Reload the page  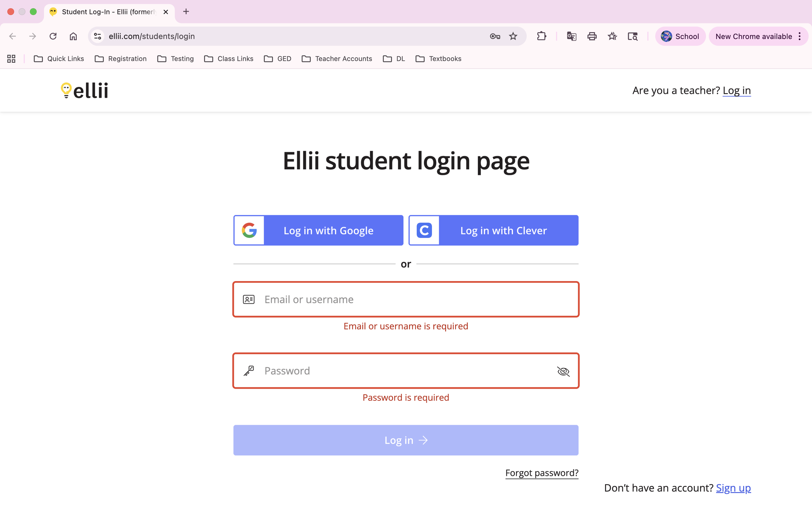53,36
